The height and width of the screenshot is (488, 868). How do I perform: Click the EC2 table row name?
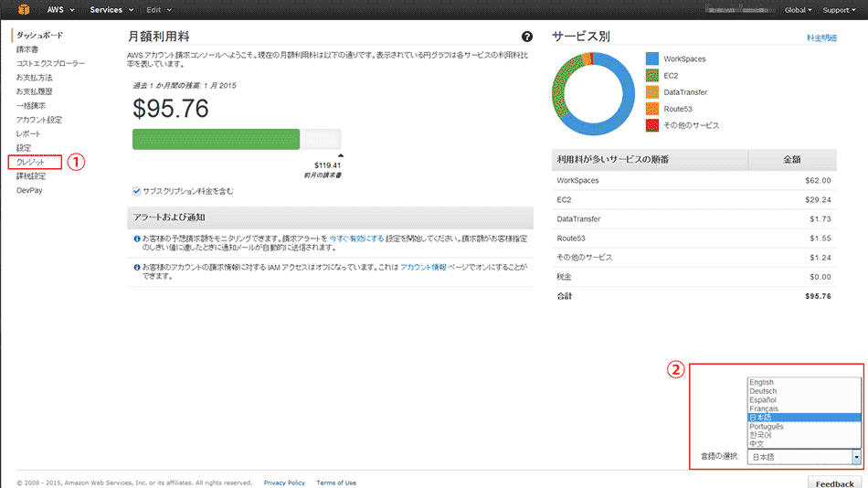[564, 200]
